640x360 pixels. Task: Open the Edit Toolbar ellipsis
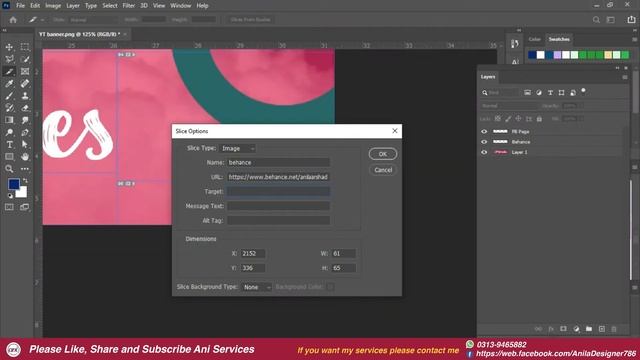25,169
